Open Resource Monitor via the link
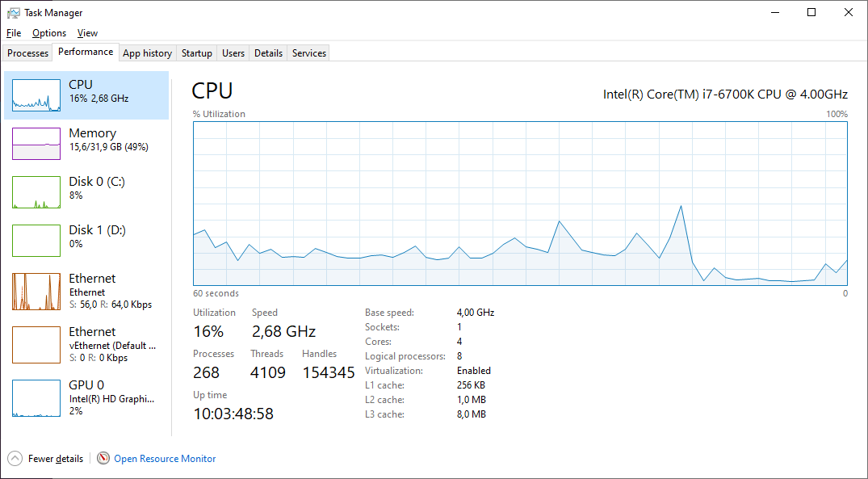868x479 pixels. coord(164,458)
